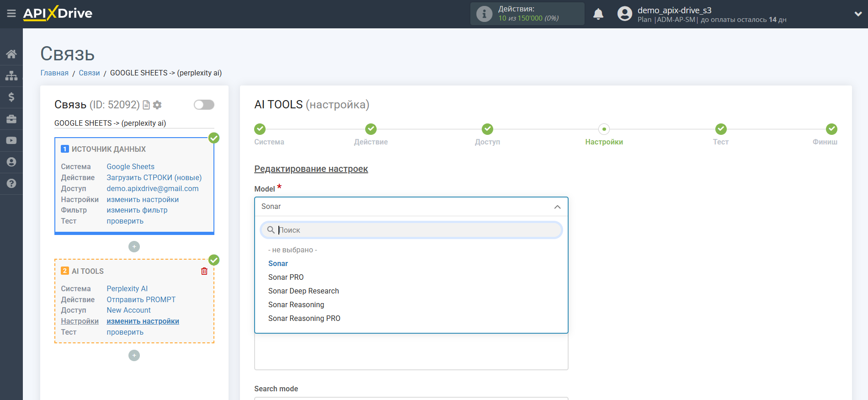Add a block with plus button below AI TOOLS
This screenshot has height=400, width=868.
pyautogui.click(x=134, y=355)
